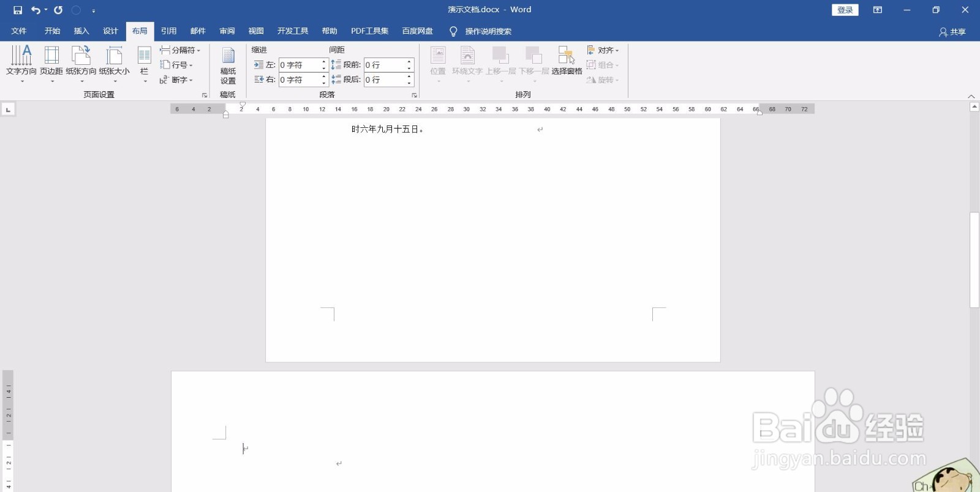Click the 上移一层 bring forward icon
This screenshot has width=980, height=492.
[500, 64]
